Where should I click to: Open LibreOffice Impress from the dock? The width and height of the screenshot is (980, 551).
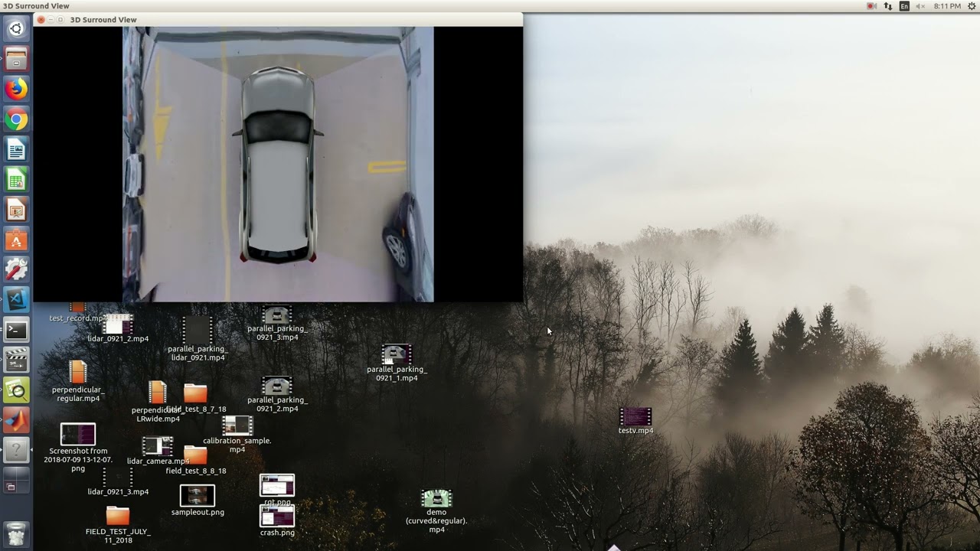[x=16, y=210]
